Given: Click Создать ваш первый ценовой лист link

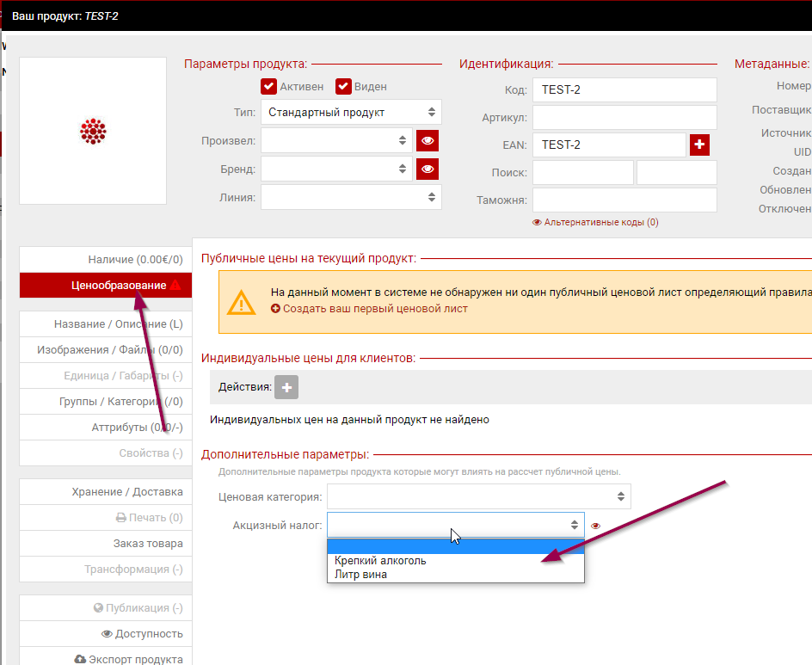Looking at the screenshot, I should [375, 308].
